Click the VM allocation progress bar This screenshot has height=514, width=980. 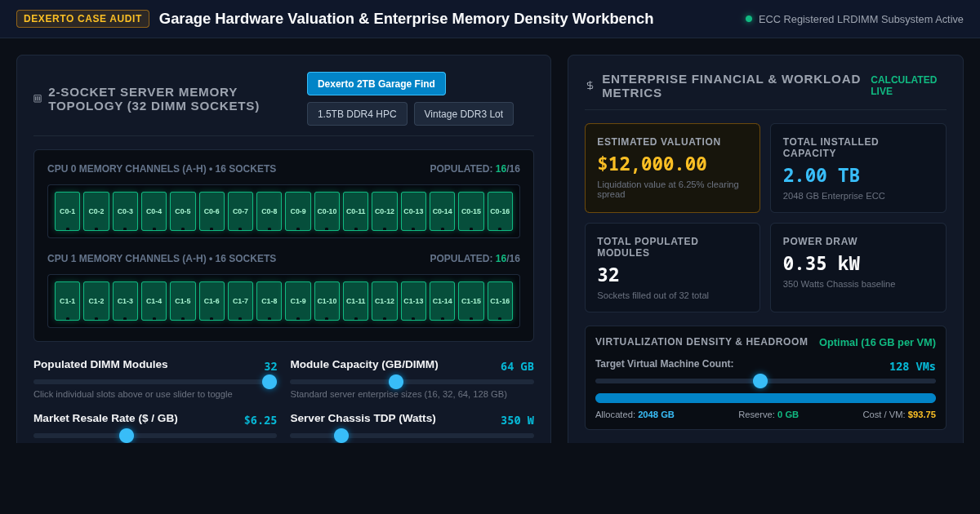(x=765, y=398)
